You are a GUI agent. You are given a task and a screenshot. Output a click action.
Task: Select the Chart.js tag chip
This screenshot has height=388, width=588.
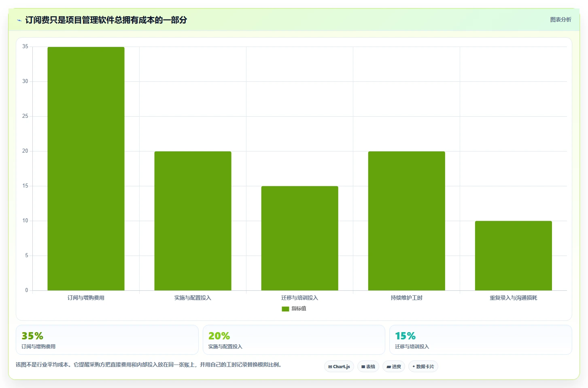339,367
